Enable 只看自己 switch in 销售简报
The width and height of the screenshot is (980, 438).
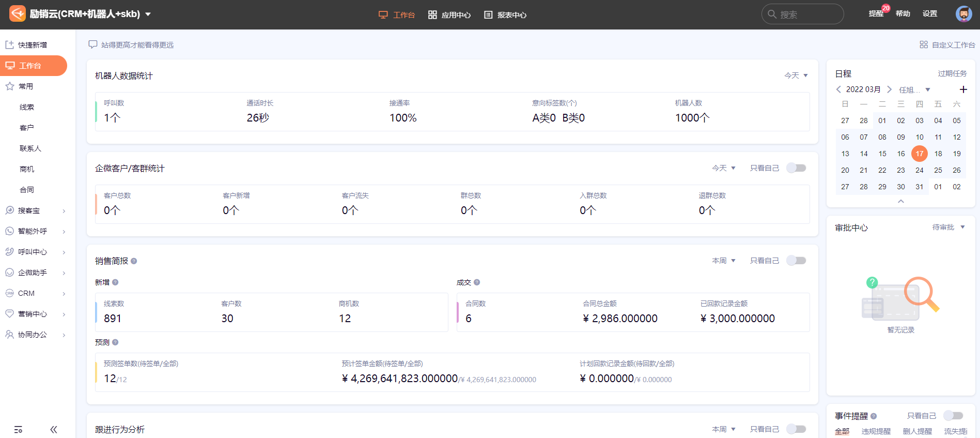[796, 261]
